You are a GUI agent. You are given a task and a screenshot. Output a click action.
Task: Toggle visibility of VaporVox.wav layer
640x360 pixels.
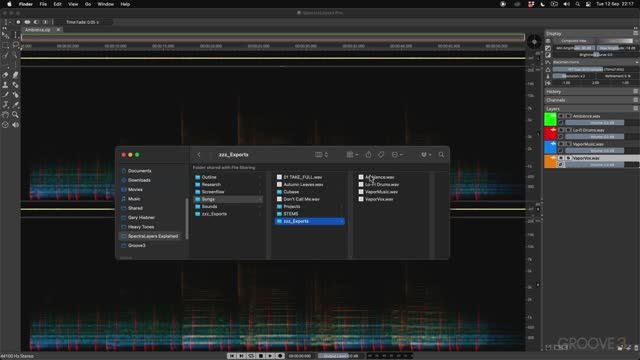(x=561, y=158)
